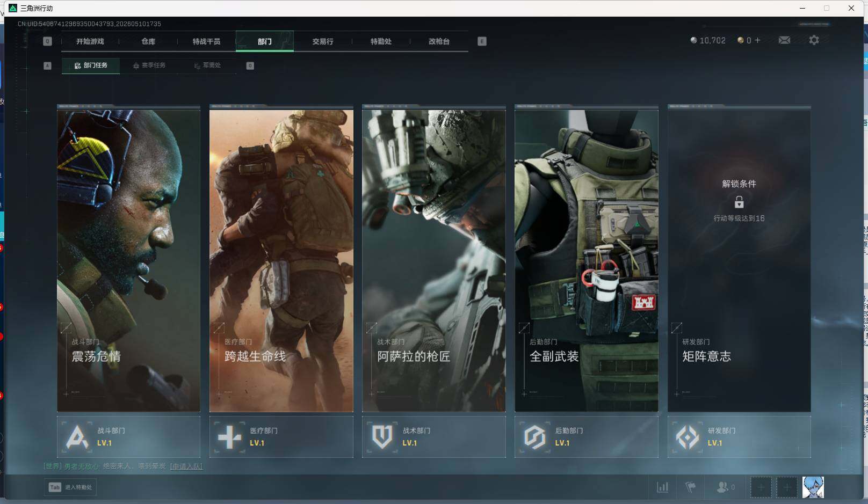
Task: Click the player avatar portrait
Action: pos(813,487)
